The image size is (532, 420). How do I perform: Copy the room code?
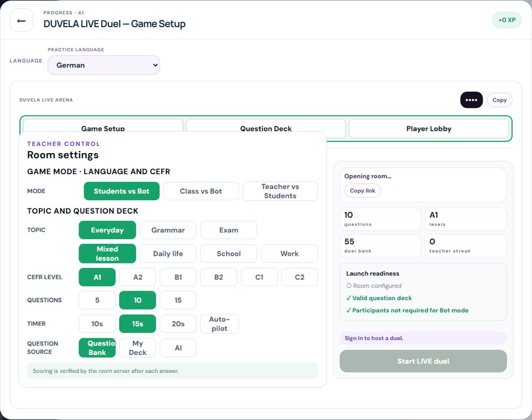pos(499,100)
